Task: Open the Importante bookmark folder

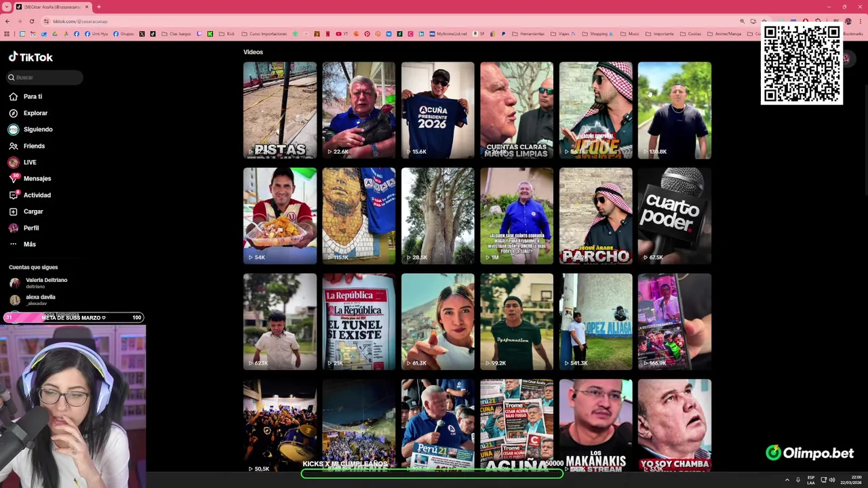Action: (x=660, y=34)
